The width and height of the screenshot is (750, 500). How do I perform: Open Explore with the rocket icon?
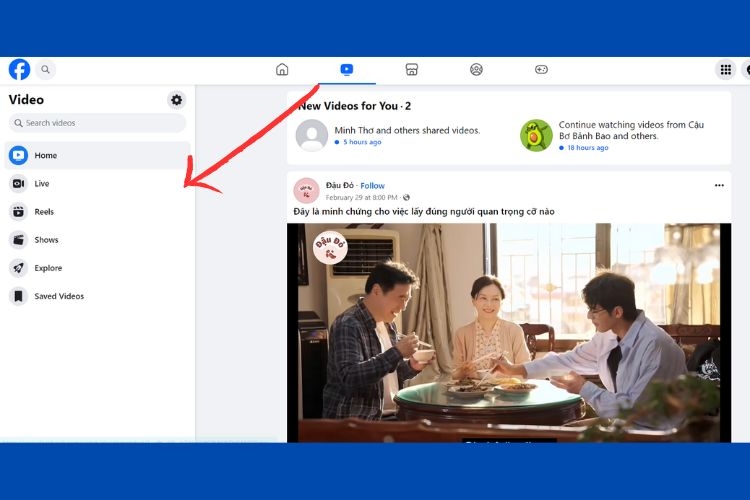coord(97,268)
